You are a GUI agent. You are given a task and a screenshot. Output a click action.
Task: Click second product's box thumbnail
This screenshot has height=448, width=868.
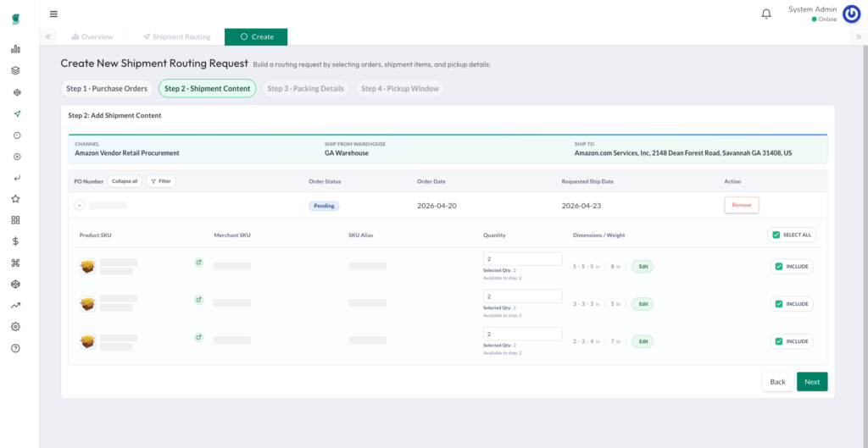pos(87,304)
